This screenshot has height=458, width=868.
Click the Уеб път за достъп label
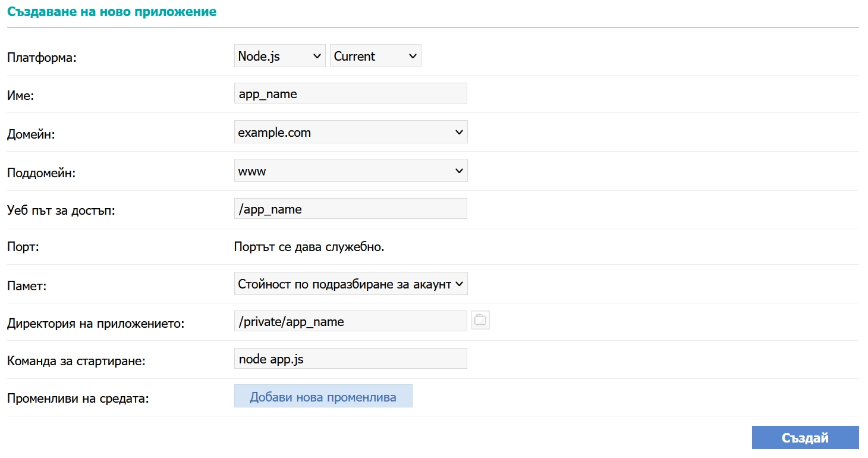[x=61, y=210]
